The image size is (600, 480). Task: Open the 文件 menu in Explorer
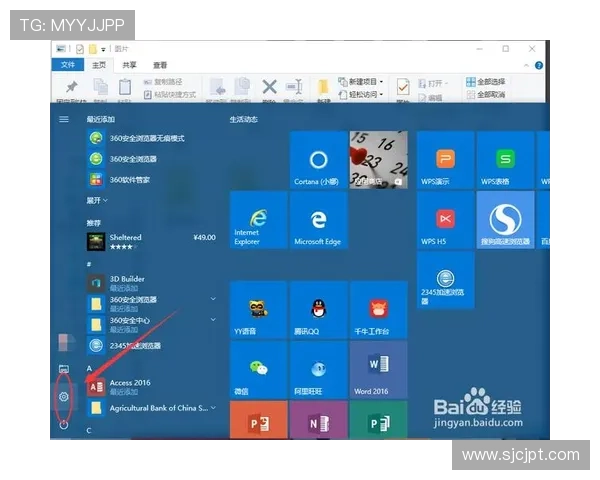pyautogui.click(x=68, y=65)
